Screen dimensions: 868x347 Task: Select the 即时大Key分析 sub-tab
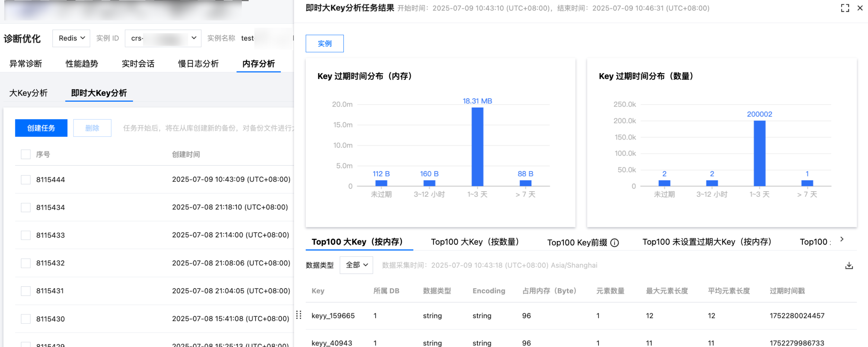coord(99,93)
